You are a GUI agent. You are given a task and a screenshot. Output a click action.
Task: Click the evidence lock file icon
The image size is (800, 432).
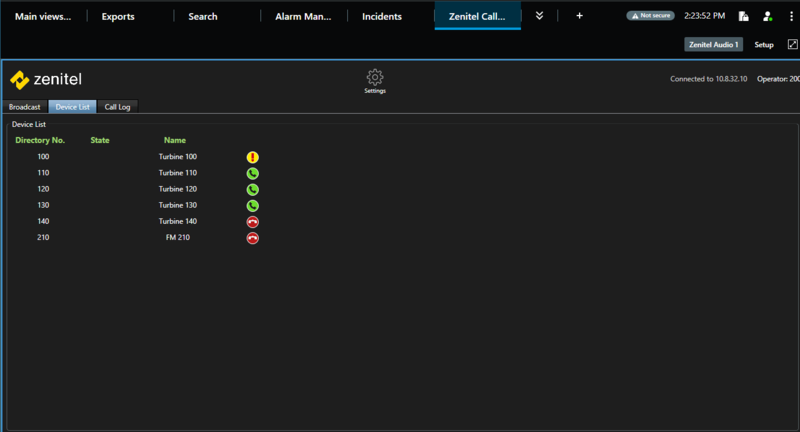(x=743, y=16)
